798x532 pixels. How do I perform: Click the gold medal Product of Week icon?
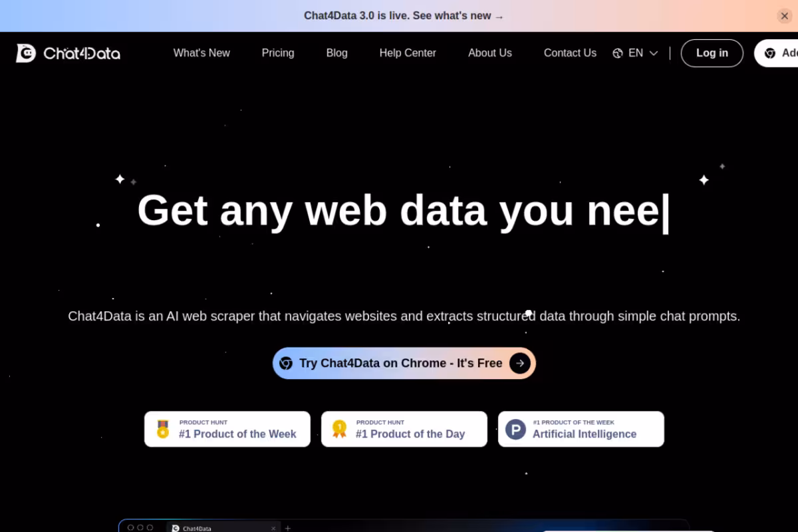click(x=163, y=429)
